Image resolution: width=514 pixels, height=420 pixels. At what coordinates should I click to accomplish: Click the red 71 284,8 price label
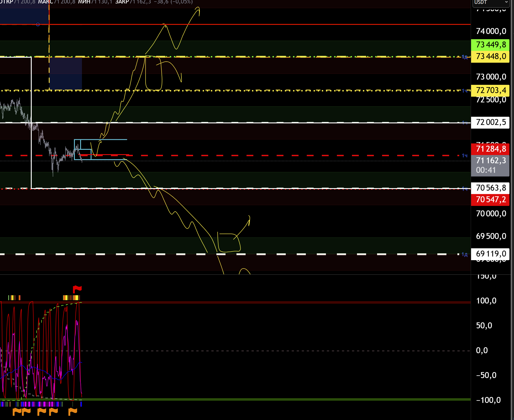490,149
